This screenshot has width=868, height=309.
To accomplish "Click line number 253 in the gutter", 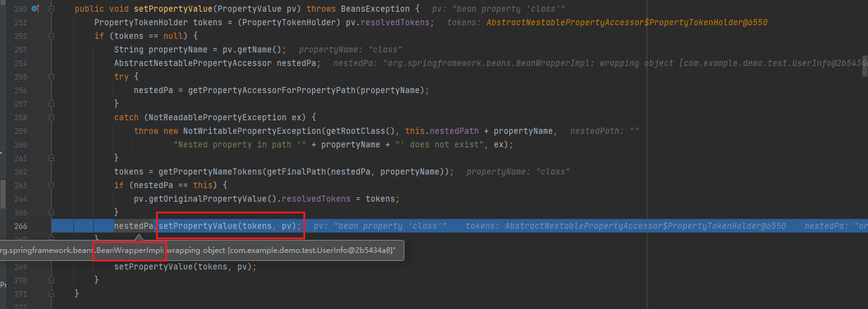I will pos(20,50).
